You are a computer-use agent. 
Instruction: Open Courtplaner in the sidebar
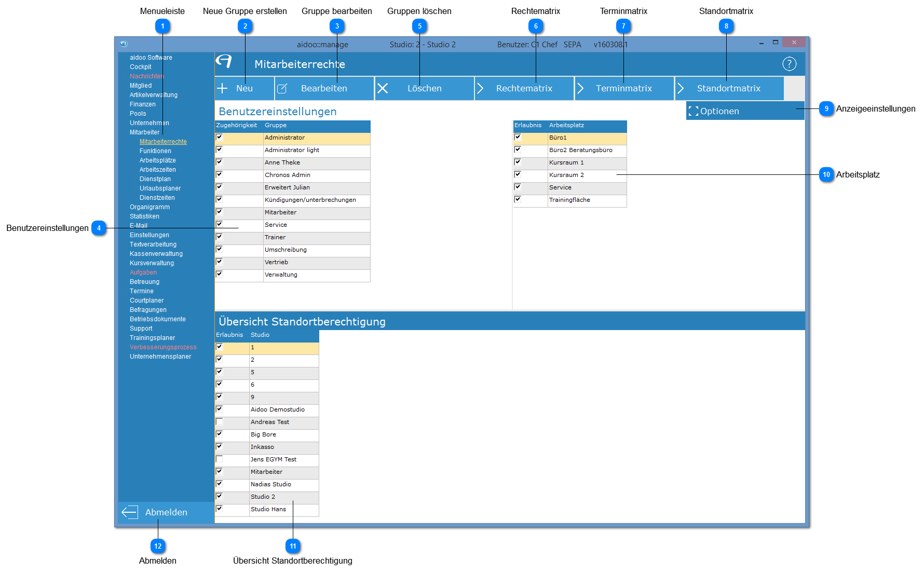(146, 300)
